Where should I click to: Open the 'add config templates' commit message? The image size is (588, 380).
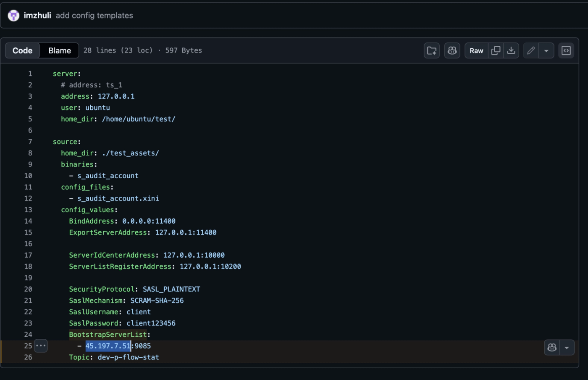94,16
